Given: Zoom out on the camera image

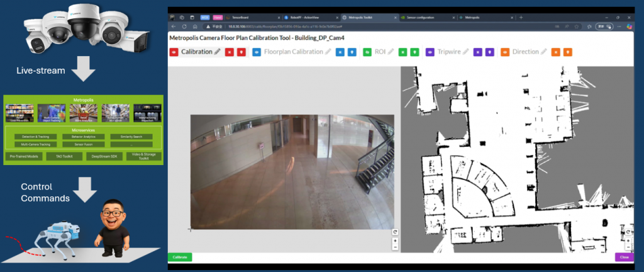Looking at the screenshot, I should coord(395,247).
